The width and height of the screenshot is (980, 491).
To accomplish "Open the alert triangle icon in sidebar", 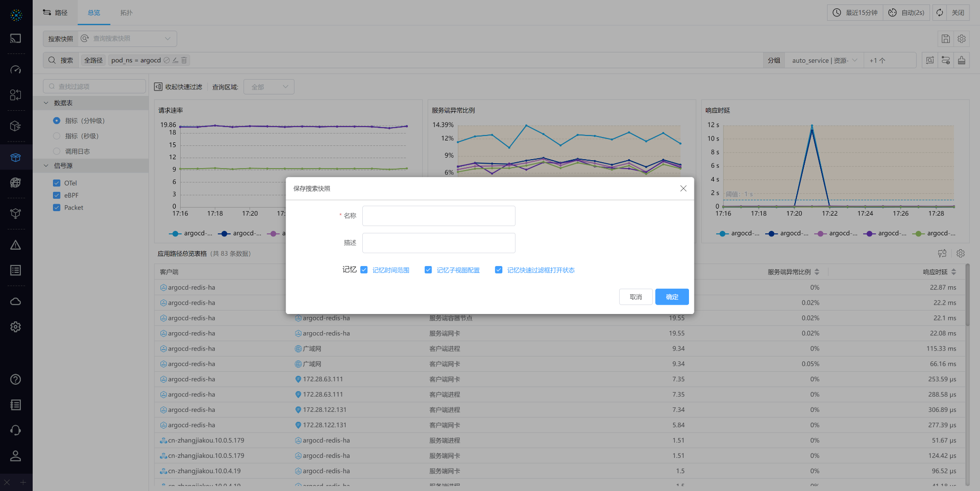I will (x=16, y=245).
